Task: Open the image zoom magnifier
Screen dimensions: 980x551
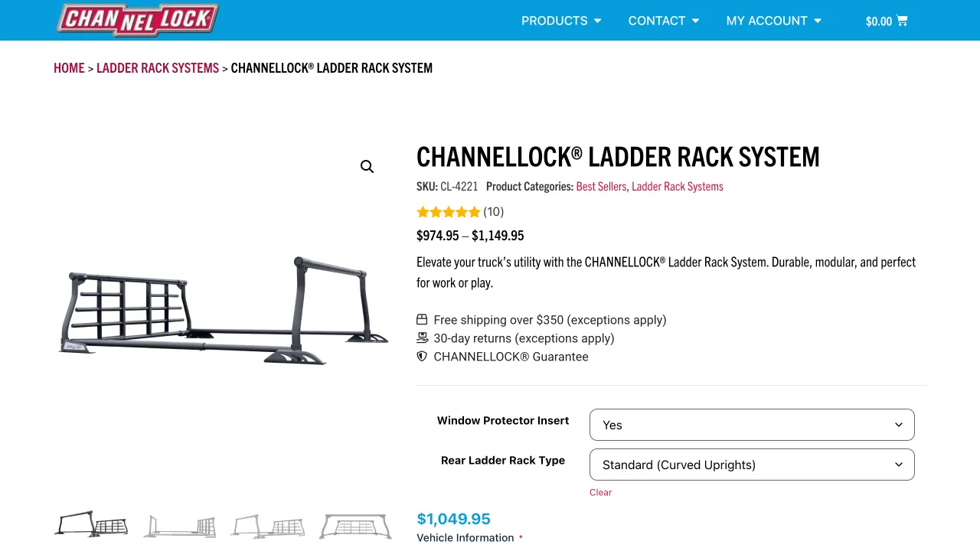Action: pyautogui.click(x=367, y=166)
